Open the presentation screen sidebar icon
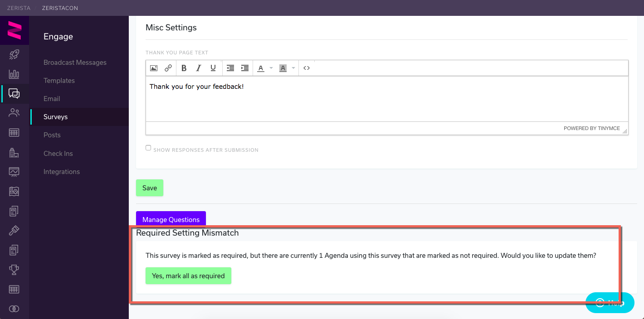The image size is (644, 319). [14, 172]
